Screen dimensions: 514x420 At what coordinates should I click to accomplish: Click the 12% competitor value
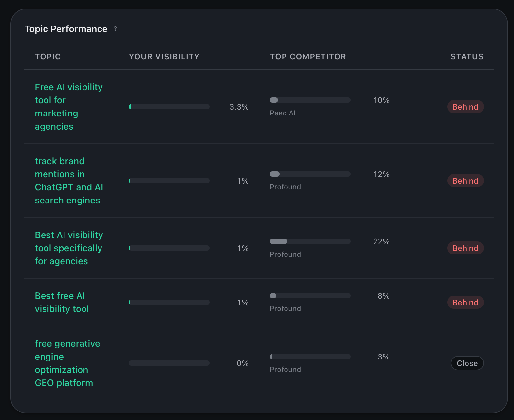(381, 174)
